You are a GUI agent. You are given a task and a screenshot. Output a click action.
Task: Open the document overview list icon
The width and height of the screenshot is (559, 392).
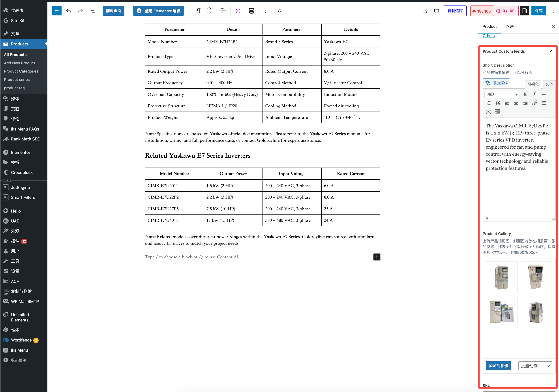tap(92, 11)
